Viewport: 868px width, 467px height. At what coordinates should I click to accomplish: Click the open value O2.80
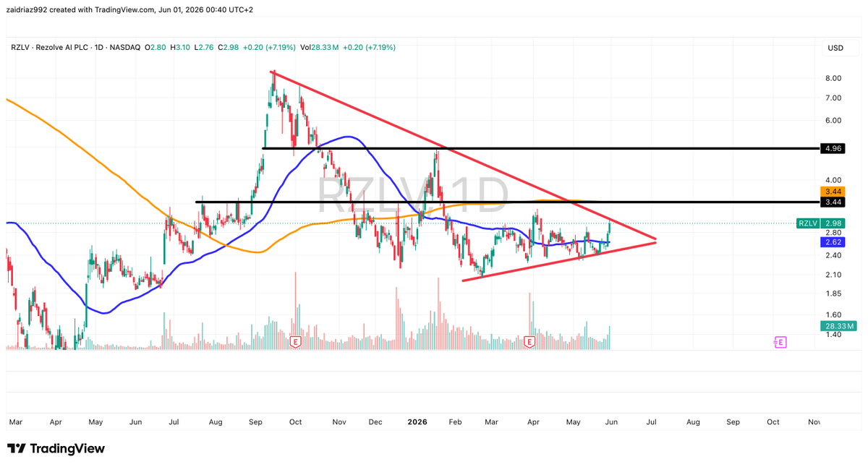pos(155,48)
